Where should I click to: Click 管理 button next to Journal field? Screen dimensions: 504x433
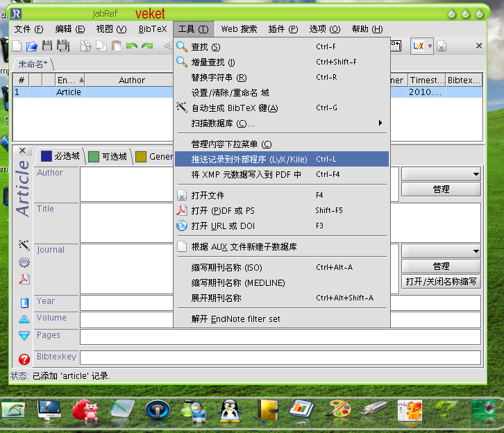(441, 266)
